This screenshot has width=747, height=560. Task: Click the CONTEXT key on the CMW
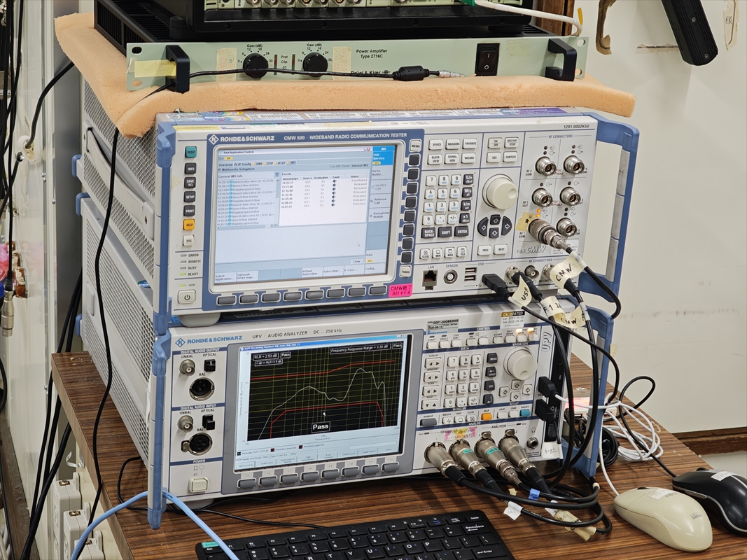click(510, 157)
